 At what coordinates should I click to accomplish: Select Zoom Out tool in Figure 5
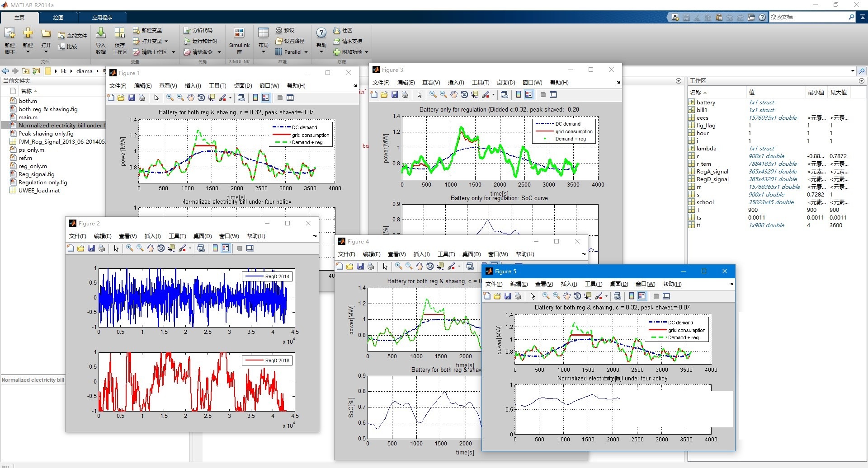click(x=557, y=296)
